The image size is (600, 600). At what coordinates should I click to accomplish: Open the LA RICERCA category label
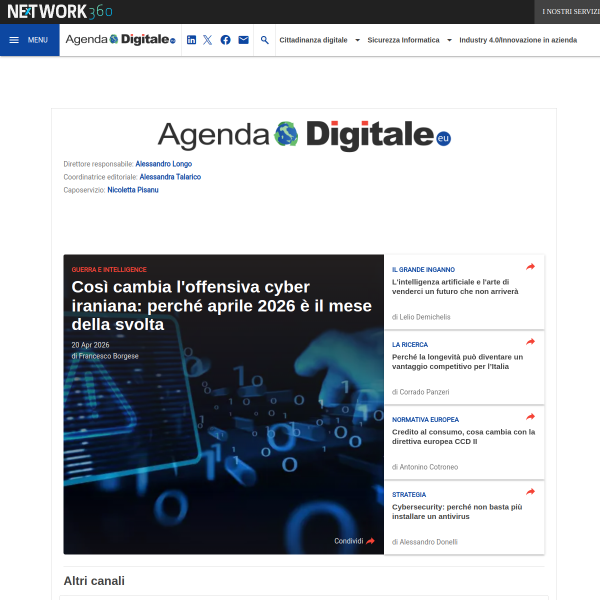pyautogui.click(x=410, y=344)
